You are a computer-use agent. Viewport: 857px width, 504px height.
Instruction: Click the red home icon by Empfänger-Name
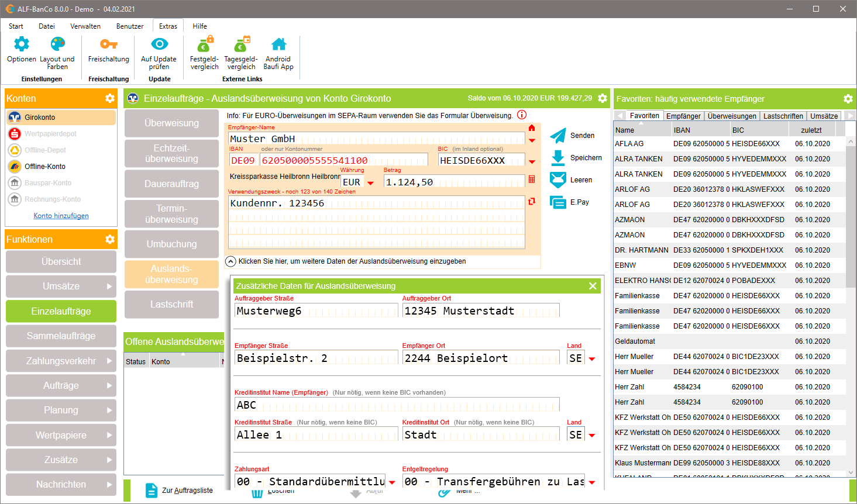(x=532, y=127)
